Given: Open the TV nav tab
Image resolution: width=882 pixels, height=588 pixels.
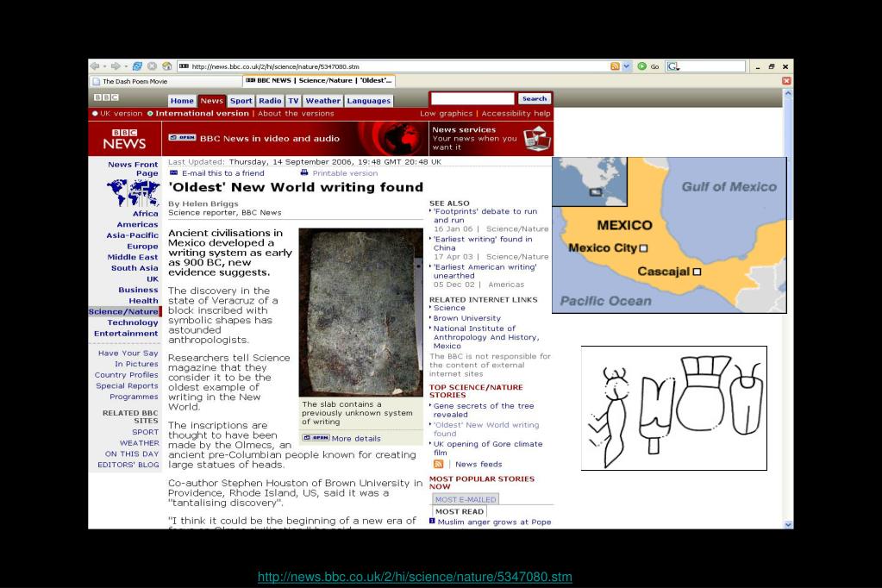Looking at the screenshot, I should click(294, 101).
